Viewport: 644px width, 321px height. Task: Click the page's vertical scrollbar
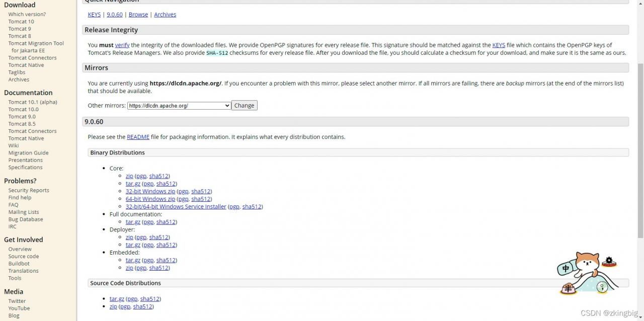point(640,151)
